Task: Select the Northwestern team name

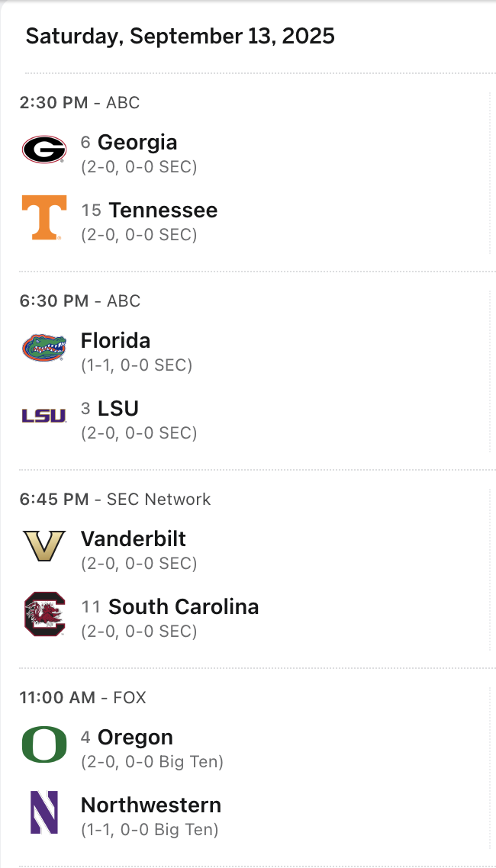Action: pyautogui.click(x=151, y=805)
